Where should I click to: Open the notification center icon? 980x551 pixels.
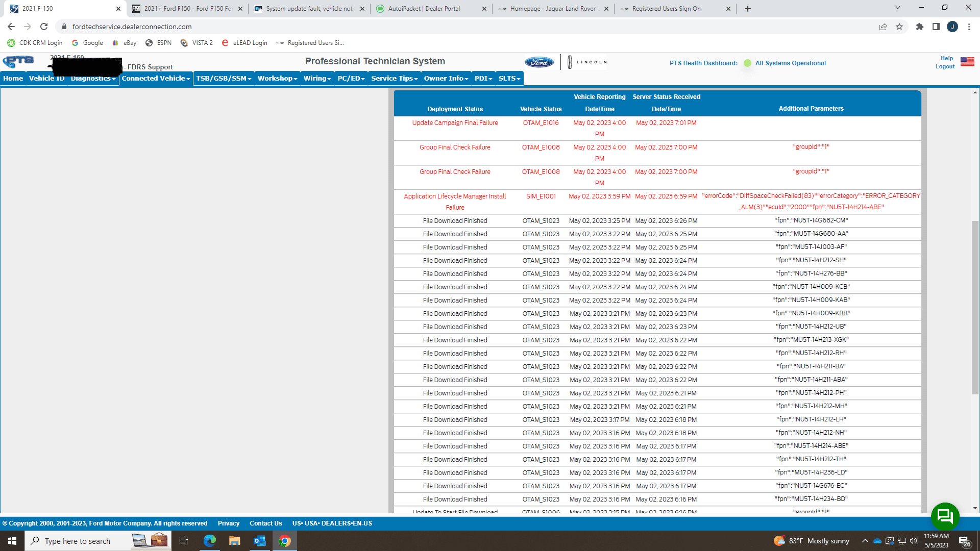point(965,541)
